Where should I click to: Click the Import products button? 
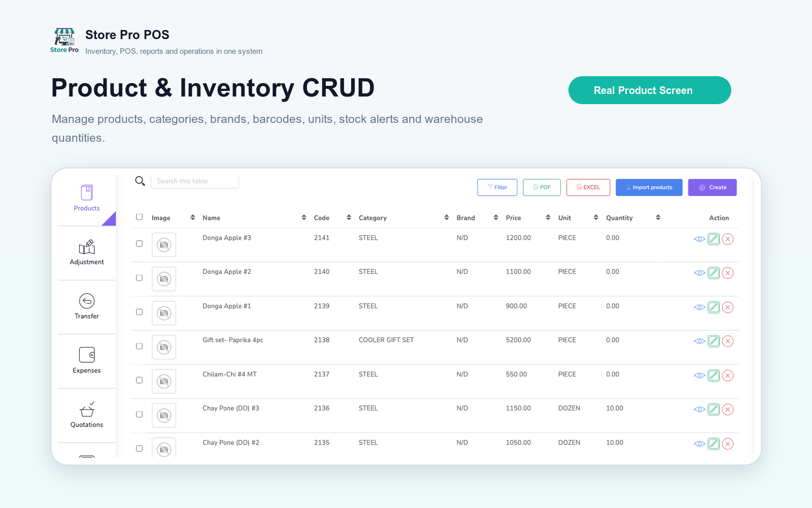coord(649,187)
